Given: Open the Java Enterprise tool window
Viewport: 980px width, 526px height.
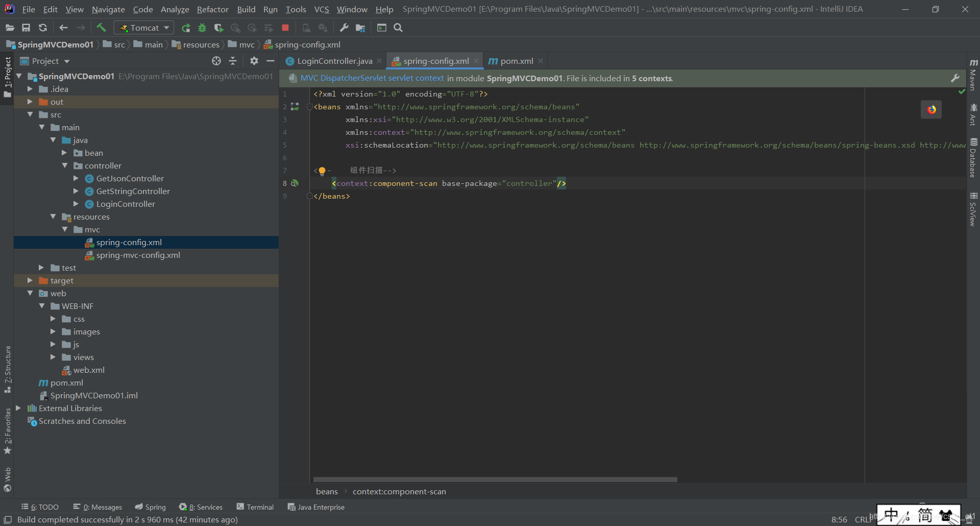Looking at the screenshot, I should (316, 507).
